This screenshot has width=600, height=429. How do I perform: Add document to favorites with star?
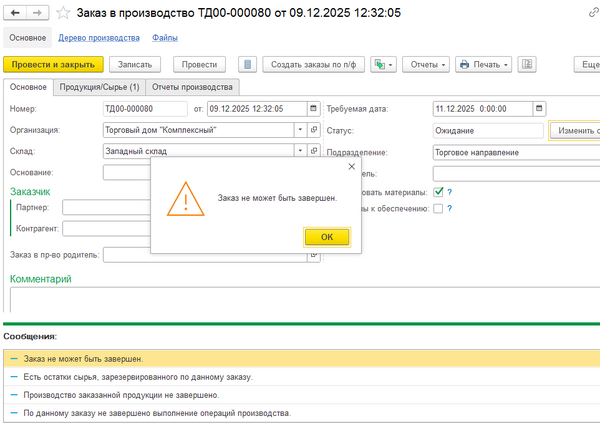(x=63, y=14)
